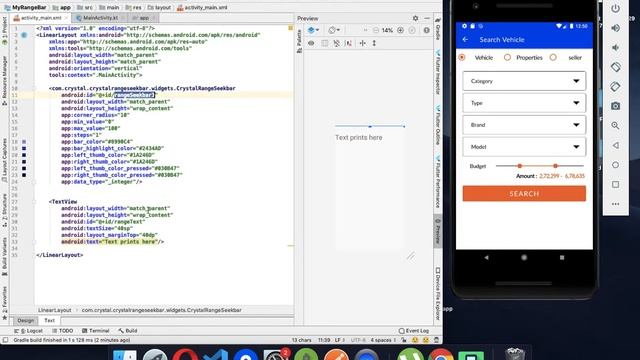Clear all constraints icon in Preview toolbar

(337, 43)
